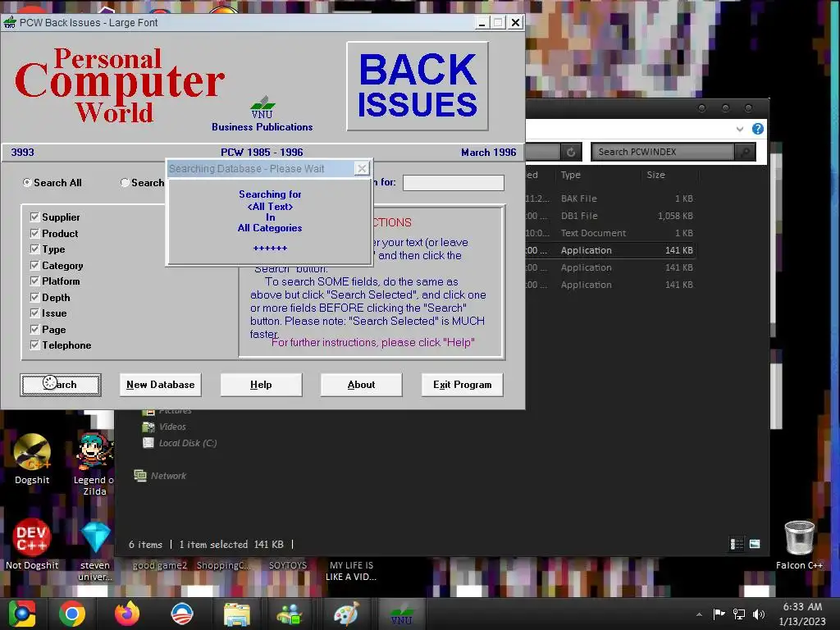This screenshot has width=840, height=630.
Task: Click the VNU Business Publications logo
Action: point(262,115)
